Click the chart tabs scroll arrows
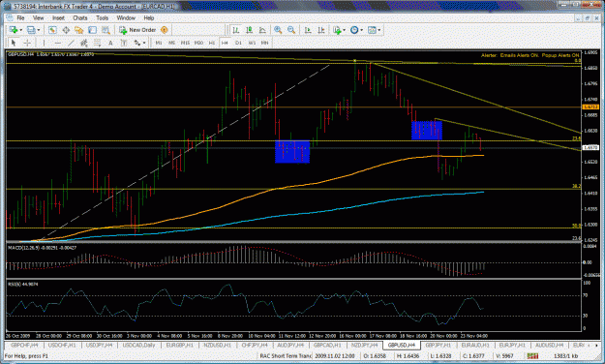The height and width of the screenshot is (364, 605). point(593,345)
